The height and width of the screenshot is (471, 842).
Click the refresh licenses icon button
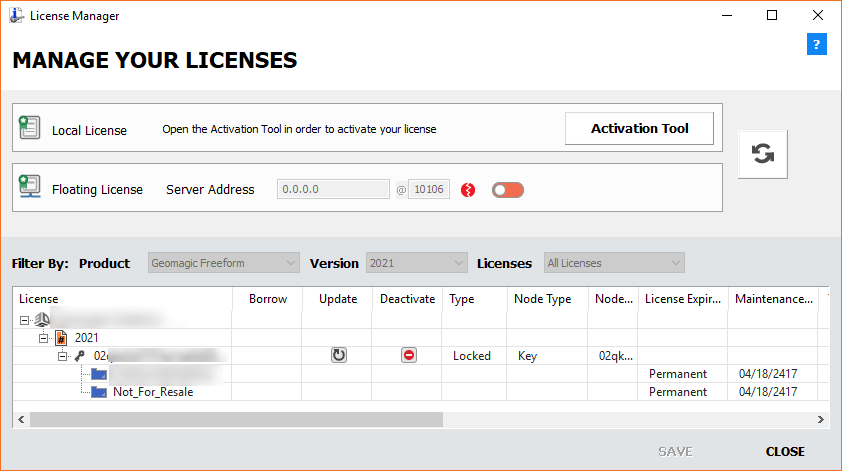click(x=762, y=154)
